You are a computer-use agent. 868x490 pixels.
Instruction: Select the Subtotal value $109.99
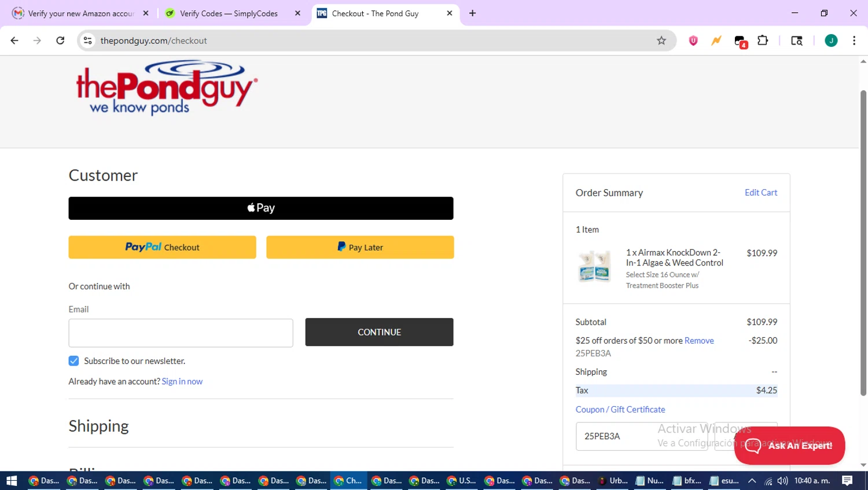pyautogui.click(x=762, y=322)
